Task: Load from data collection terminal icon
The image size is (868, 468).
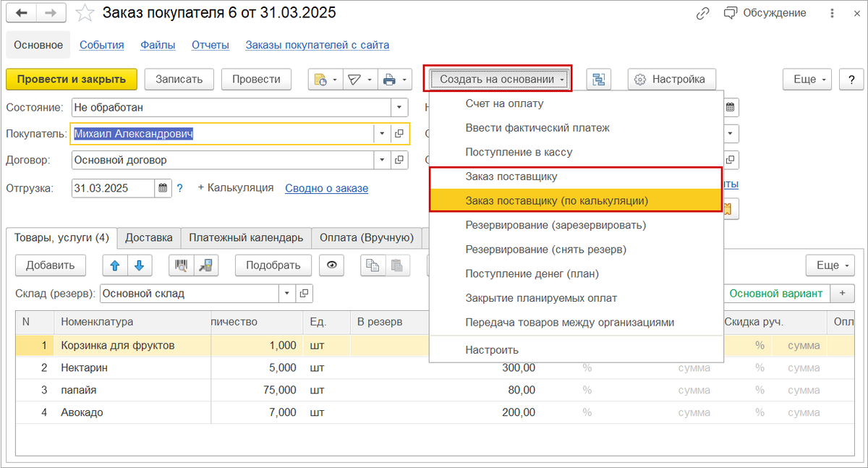Action: coord(207,265)
